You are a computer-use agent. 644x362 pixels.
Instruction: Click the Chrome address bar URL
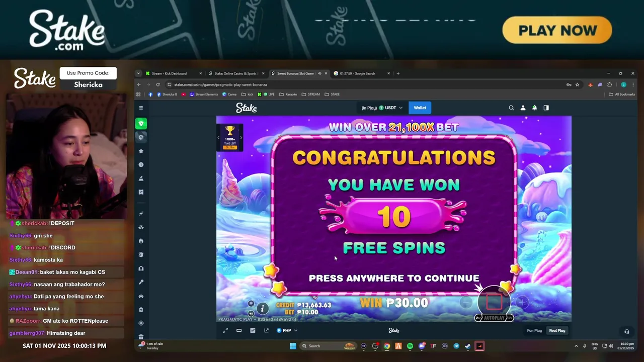pos(220,84)
